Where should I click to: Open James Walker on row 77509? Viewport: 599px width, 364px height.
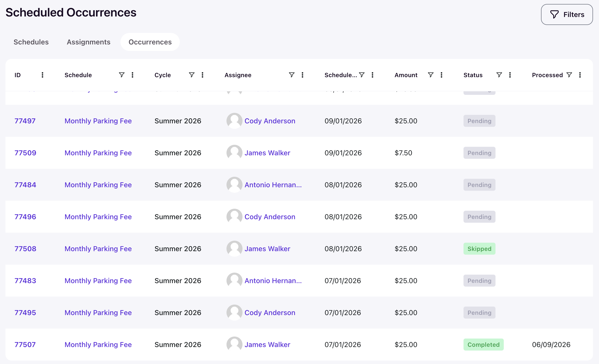tap(267, 153)
